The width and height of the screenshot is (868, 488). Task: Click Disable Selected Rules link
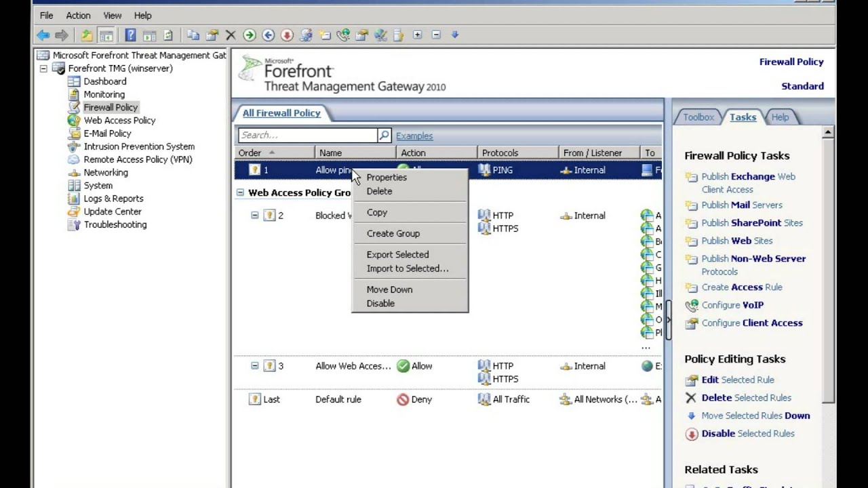tap(748, 433)
